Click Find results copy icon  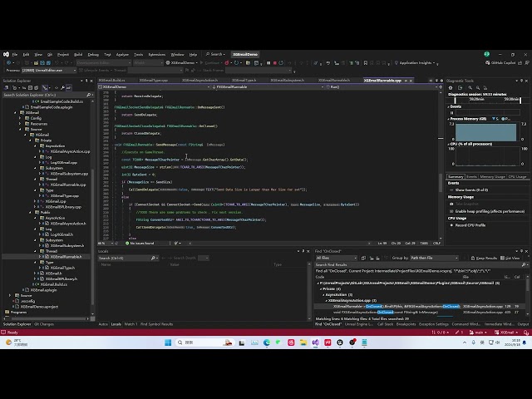tap(363, 259)
